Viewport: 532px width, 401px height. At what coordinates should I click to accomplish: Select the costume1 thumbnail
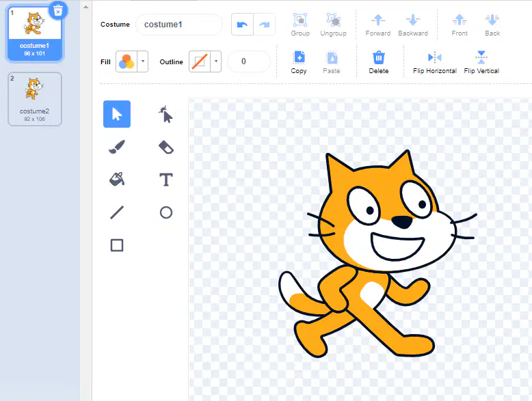pos(35,33)
